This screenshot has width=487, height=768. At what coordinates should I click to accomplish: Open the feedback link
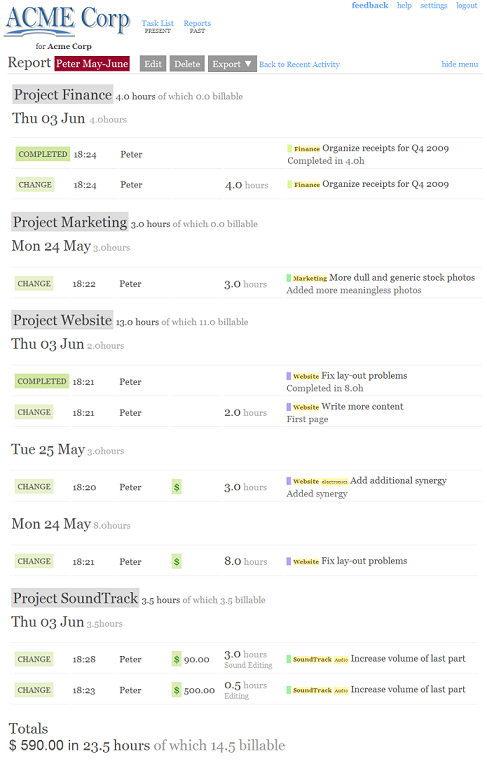[370, 5]
